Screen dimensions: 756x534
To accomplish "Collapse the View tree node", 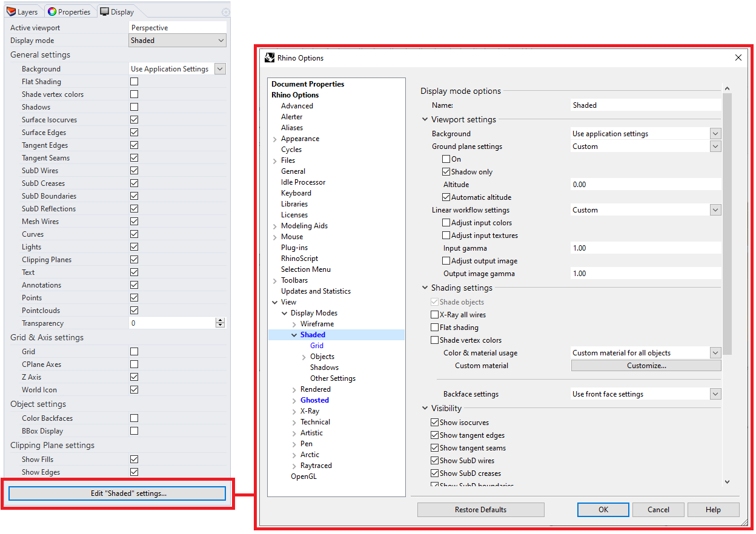I will pos(275,302).
